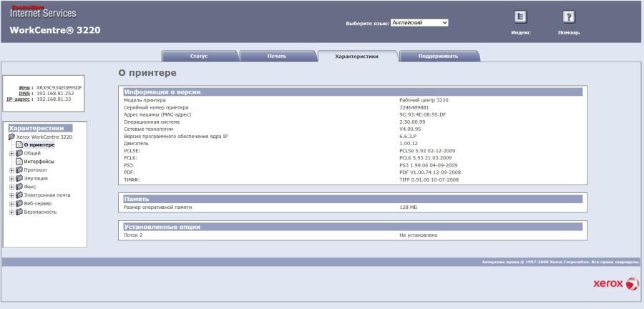Click the Память section header
This screenshot has height=309, width=644.
pos(353,199)
